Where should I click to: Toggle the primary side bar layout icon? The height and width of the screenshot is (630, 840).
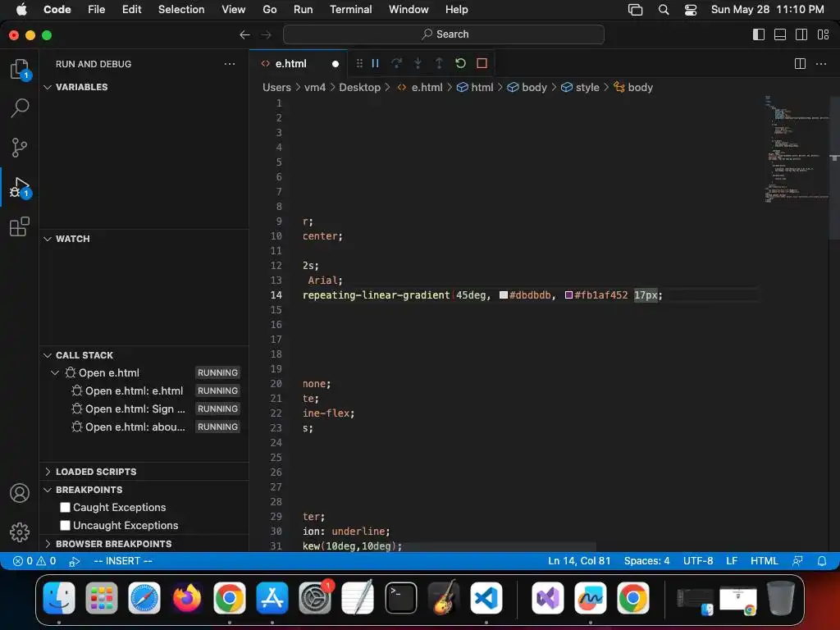pos(759,34)
